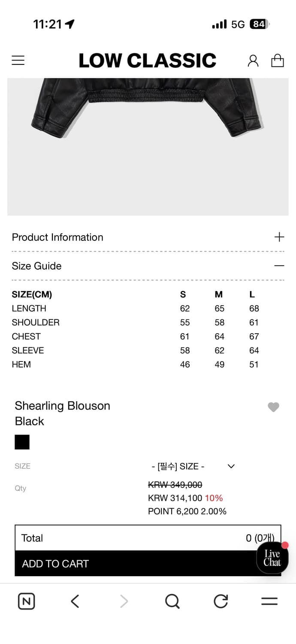Image resolution: width=296 pixels, height=644 pixels.
Task: Open the user account icon
Action: tap(253, 61)
